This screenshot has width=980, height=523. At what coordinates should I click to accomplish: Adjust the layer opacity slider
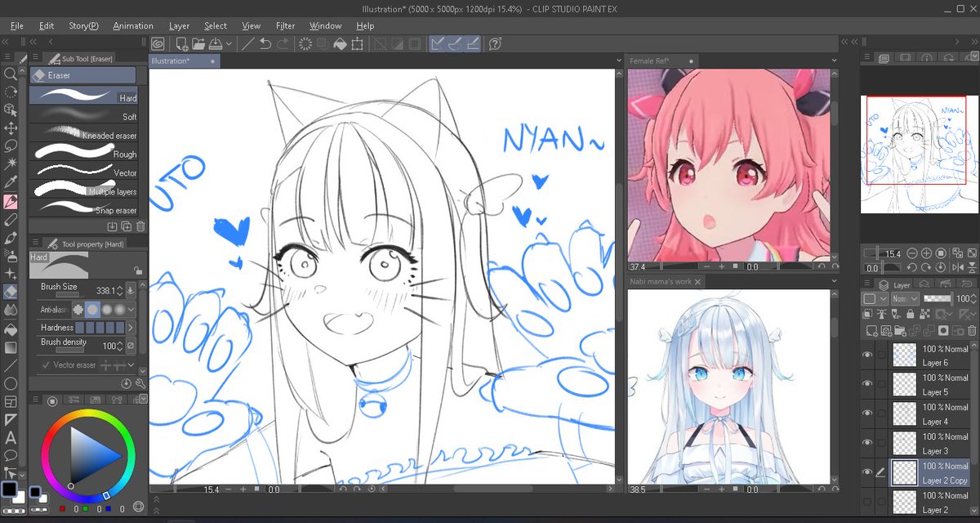click(938, 299)
